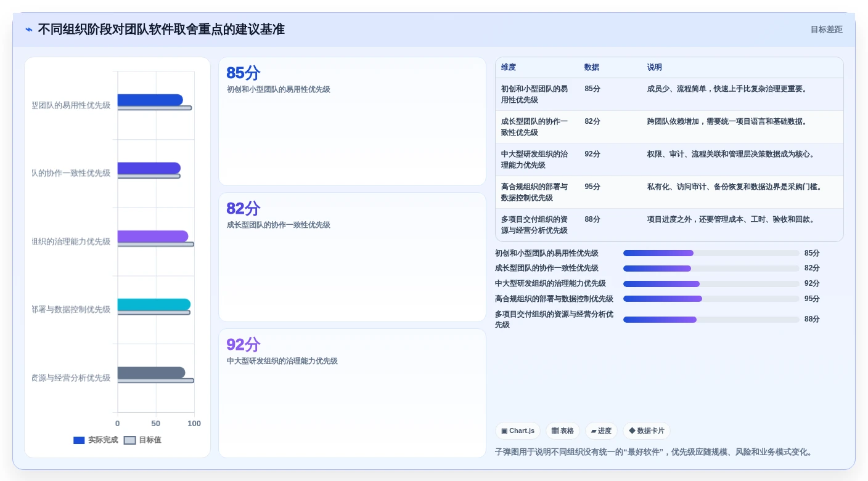Viewport: 868px width, 481px height.
Task: Click the 95分 progress bar
Action: tap(711, 299)
